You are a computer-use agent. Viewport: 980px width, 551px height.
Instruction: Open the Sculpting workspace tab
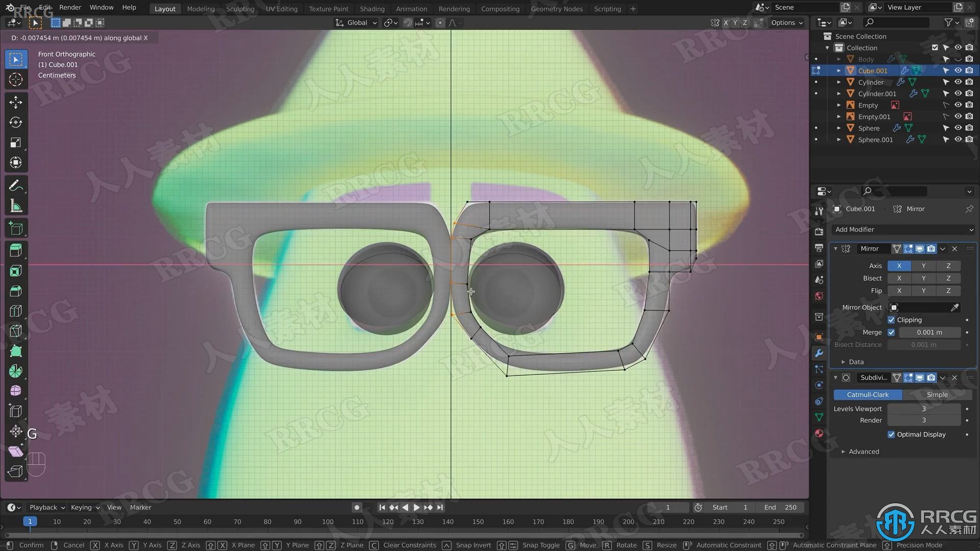coord(240,8)
